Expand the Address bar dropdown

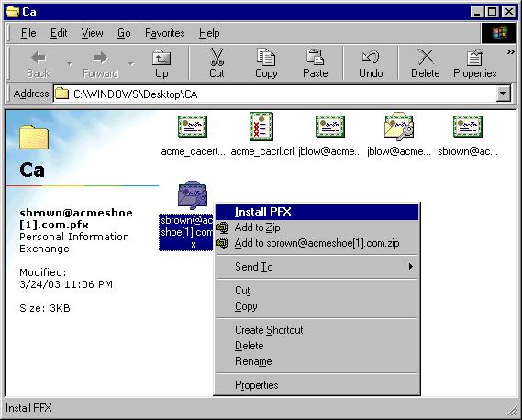(503, 94)
